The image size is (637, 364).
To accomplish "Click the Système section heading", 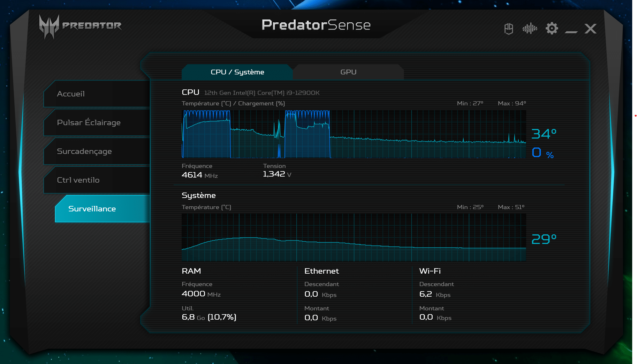I will click(199, 195).
